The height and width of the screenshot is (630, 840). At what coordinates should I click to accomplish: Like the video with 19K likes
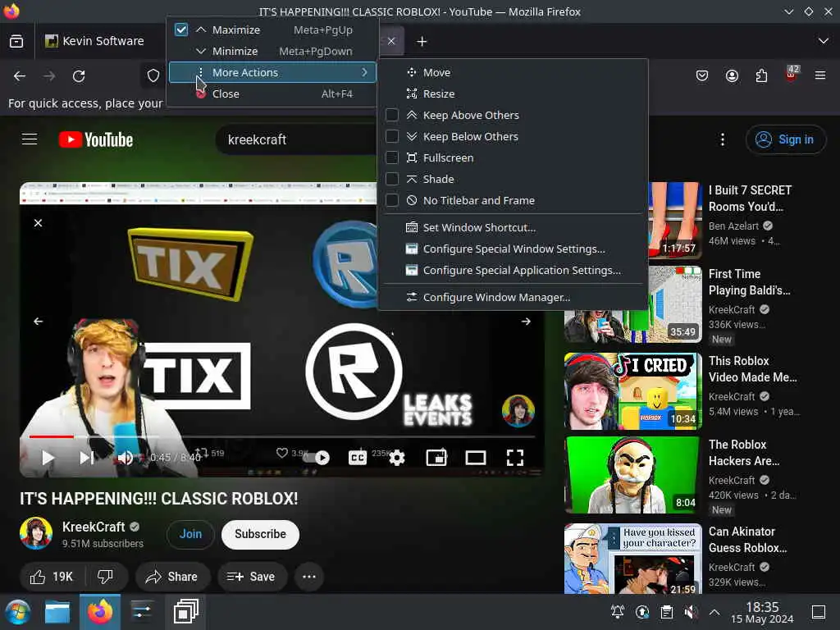52,577
